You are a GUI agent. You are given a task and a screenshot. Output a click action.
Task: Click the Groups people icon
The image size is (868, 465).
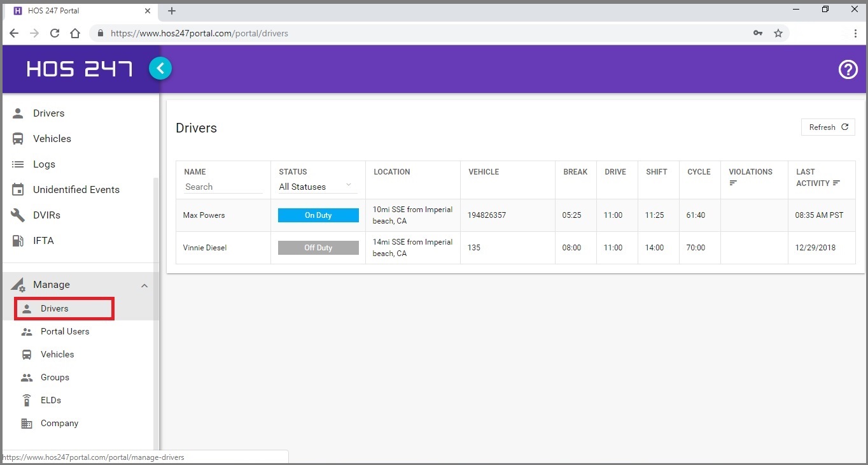pyautogui.click(x=27, y=378)
